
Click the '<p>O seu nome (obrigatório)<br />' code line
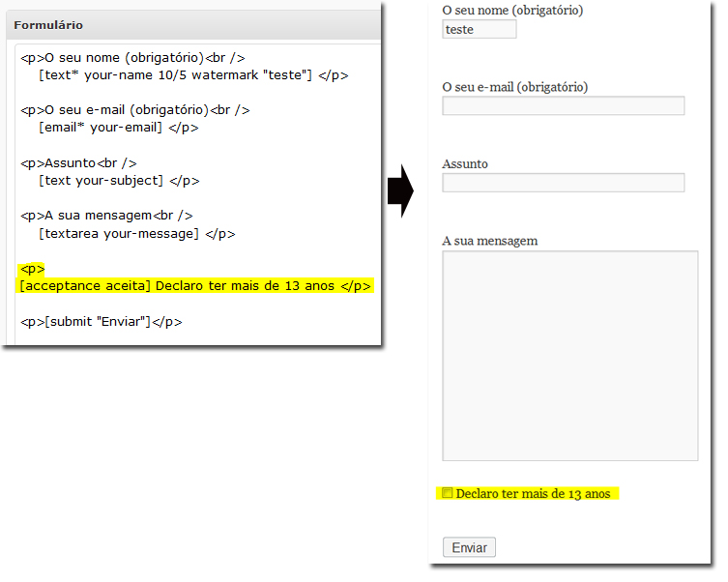[x=132, y=58]
